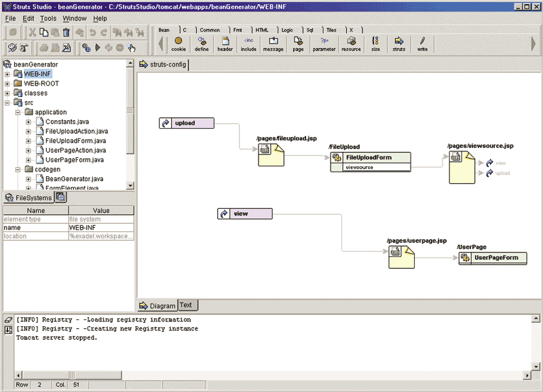Click the Cut scissors toolbar icon
543x392 pixels.
pos(31,33)
